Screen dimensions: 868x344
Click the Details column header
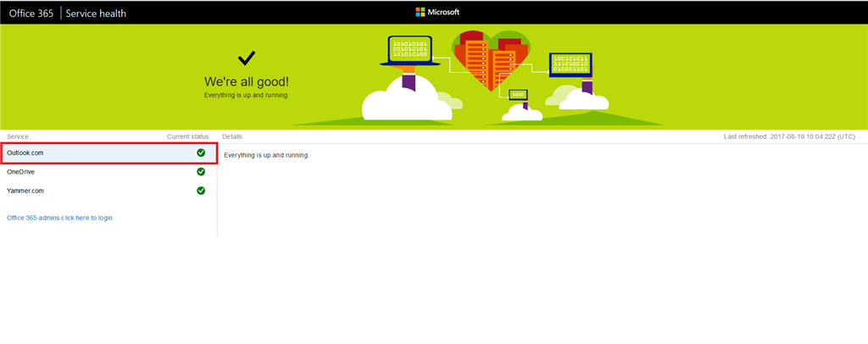coord(232,136)
